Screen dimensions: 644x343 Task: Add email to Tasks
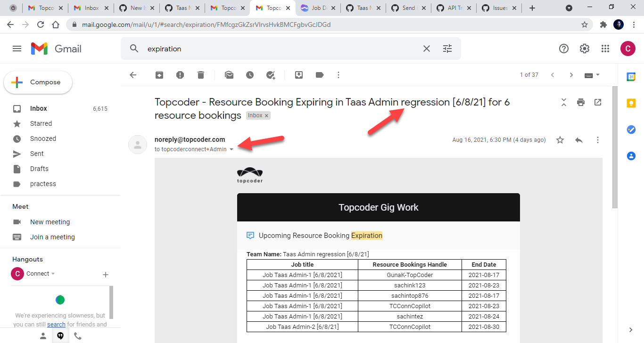coord(271,75)
